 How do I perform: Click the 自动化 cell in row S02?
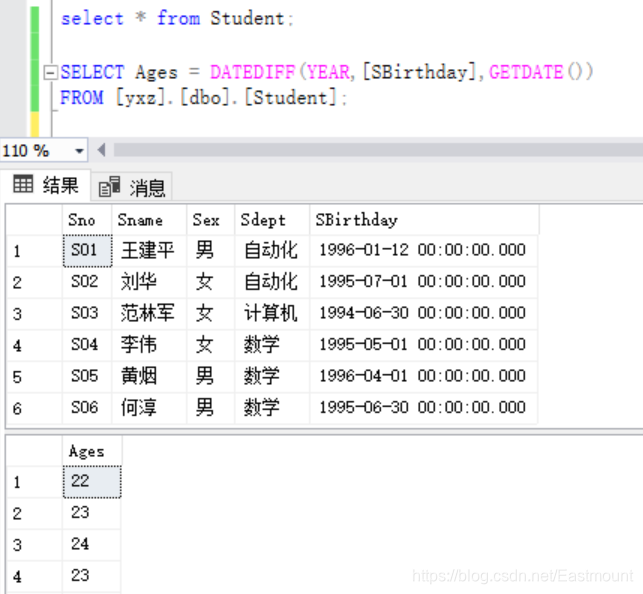(272, 282)
